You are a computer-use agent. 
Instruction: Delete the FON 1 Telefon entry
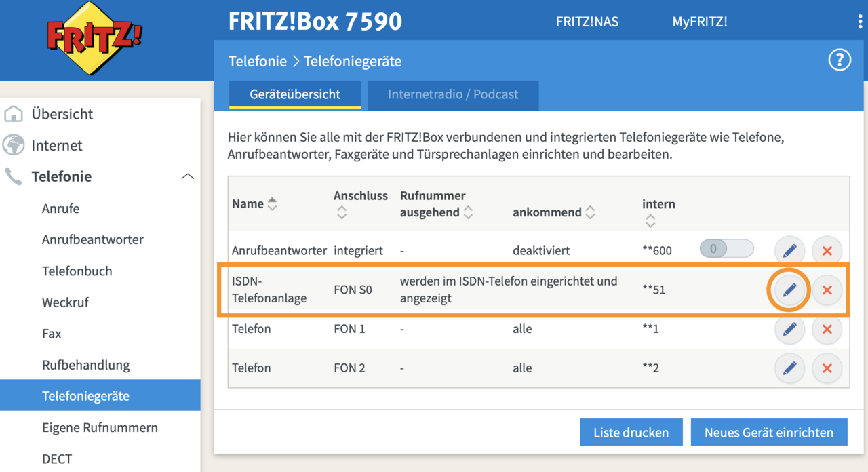click(x=827, y=330)
